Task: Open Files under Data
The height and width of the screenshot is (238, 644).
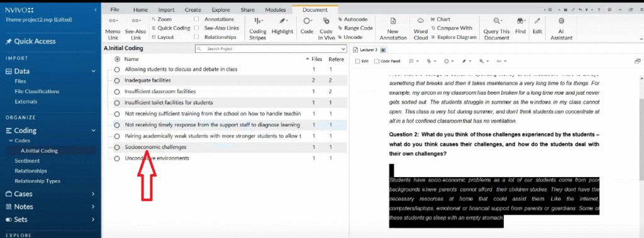Action: point(20,81)
